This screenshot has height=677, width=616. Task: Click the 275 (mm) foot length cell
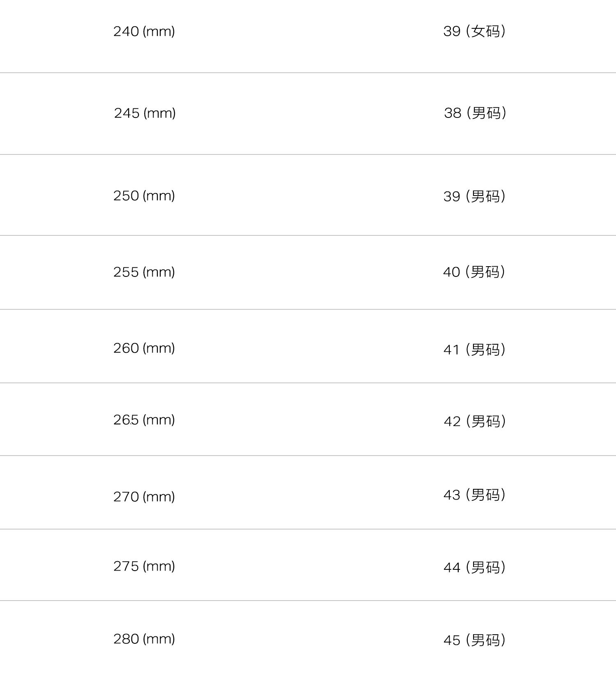point(144,566)
